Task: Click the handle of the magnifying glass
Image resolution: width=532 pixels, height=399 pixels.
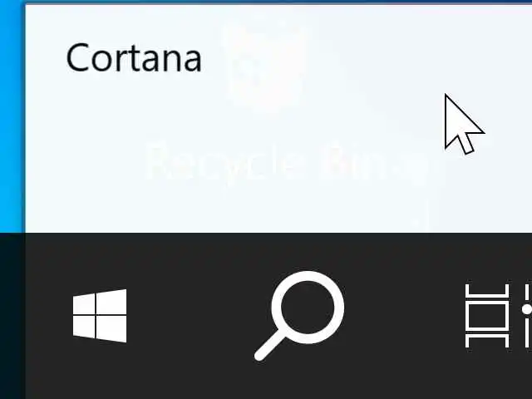Action: tap(269, 347)
